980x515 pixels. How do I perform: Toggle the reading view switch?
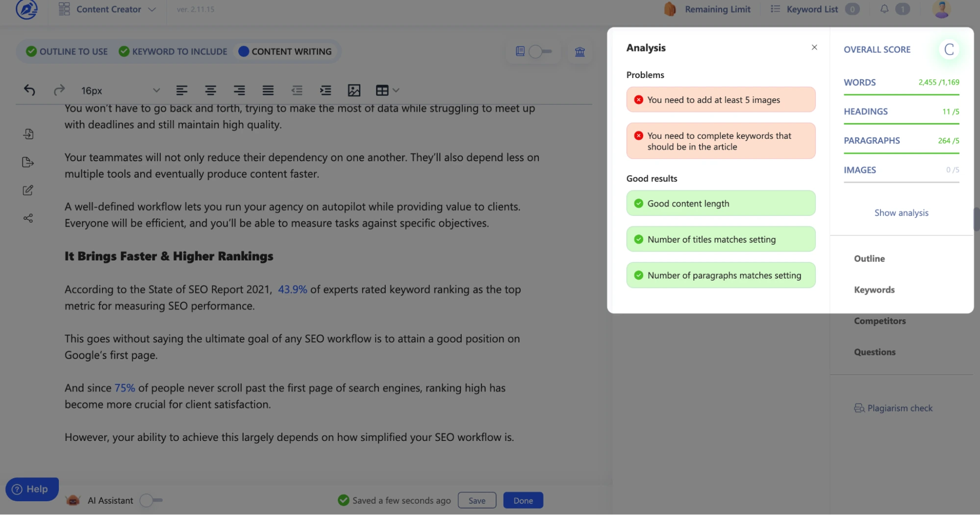(x=540, y=51)
